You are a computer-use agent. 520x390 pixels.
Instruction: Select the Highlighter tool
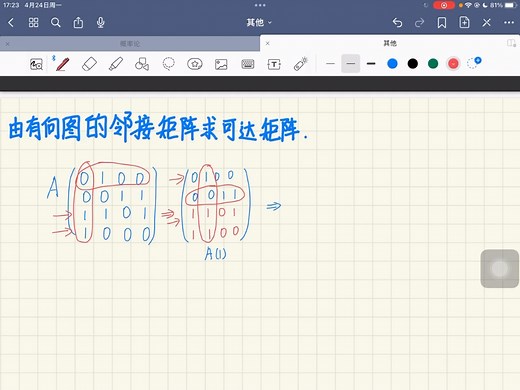(x=116, y=64)
